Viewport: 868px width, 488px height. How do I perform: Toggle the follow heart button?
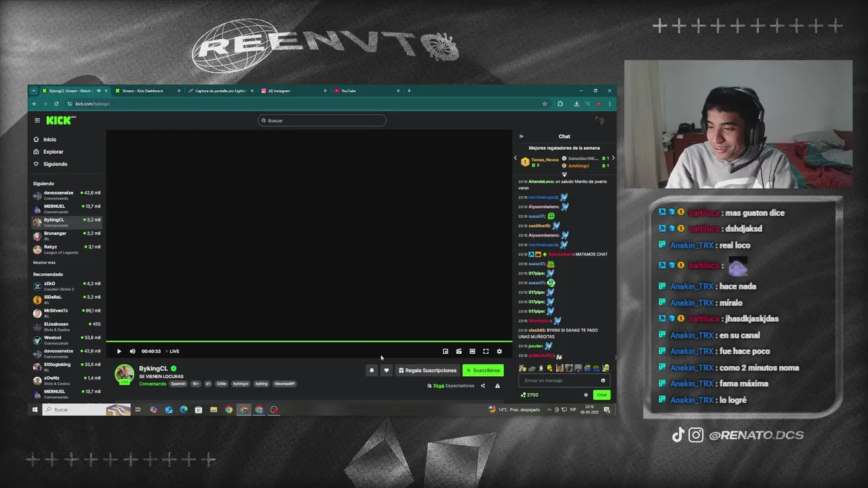387,370
